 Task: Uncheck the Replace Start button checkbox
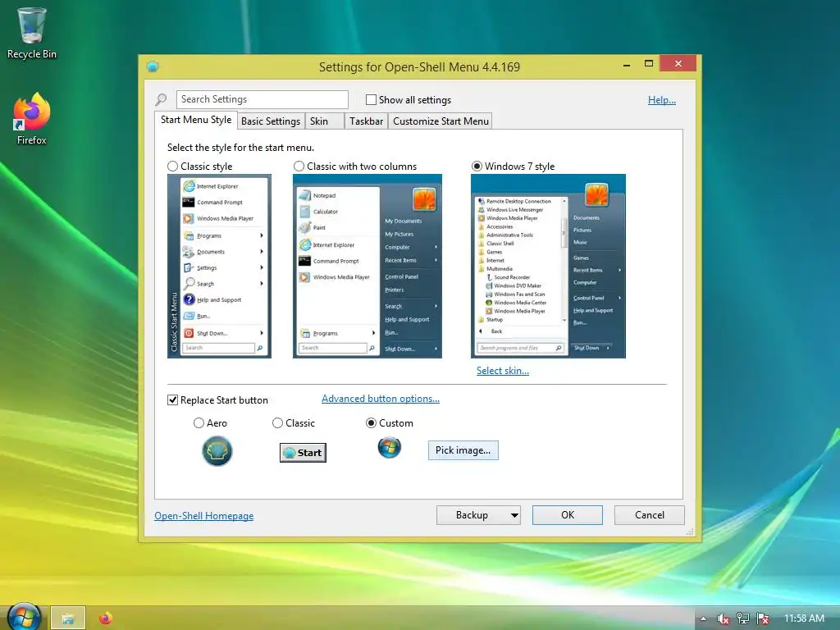pos(172,400)
